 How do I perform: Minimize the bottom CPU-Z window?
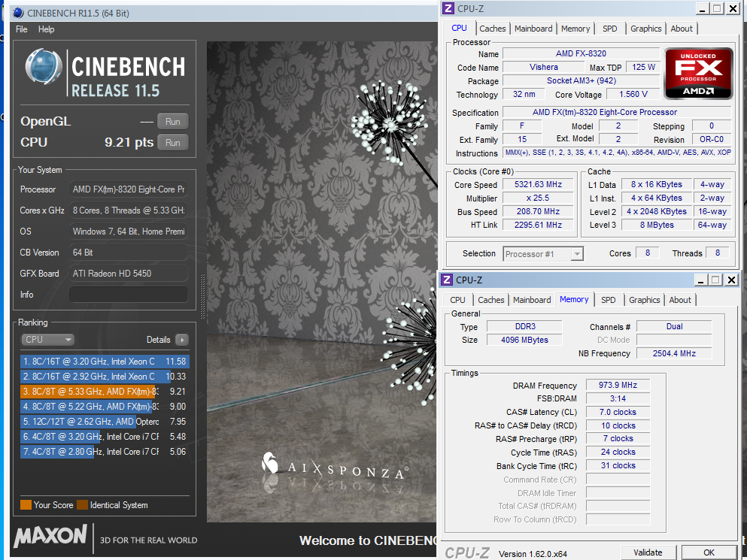[x=701, y=280]
